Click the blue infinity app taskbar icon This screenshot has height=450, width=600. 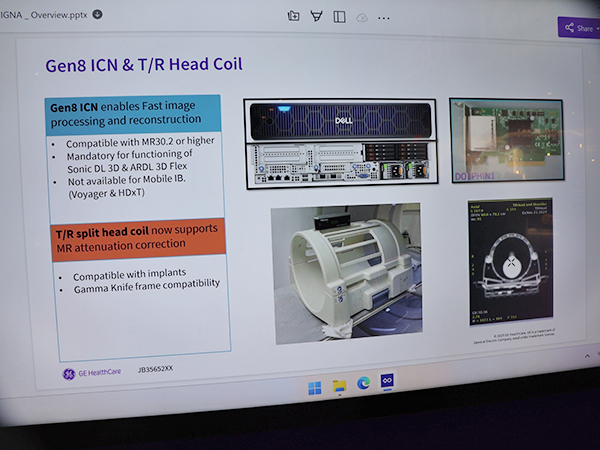(387, 384)
